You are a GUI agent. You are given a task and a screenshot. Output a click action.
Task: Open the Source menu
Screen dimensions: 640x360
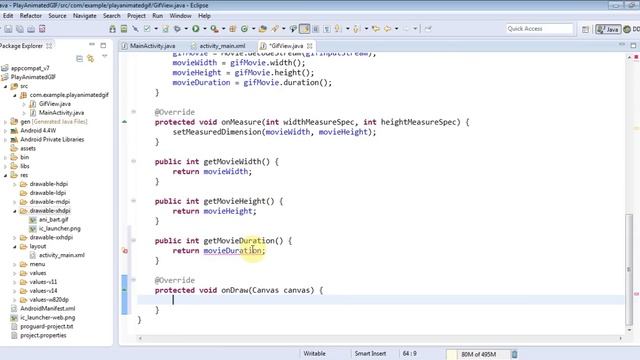pos(57,16)
